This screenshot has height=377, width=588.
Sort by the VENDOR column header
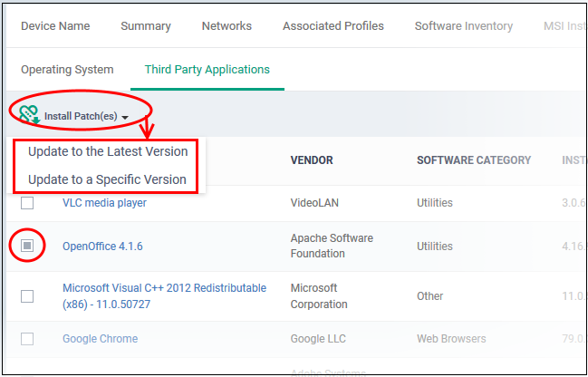pos(312,160)
